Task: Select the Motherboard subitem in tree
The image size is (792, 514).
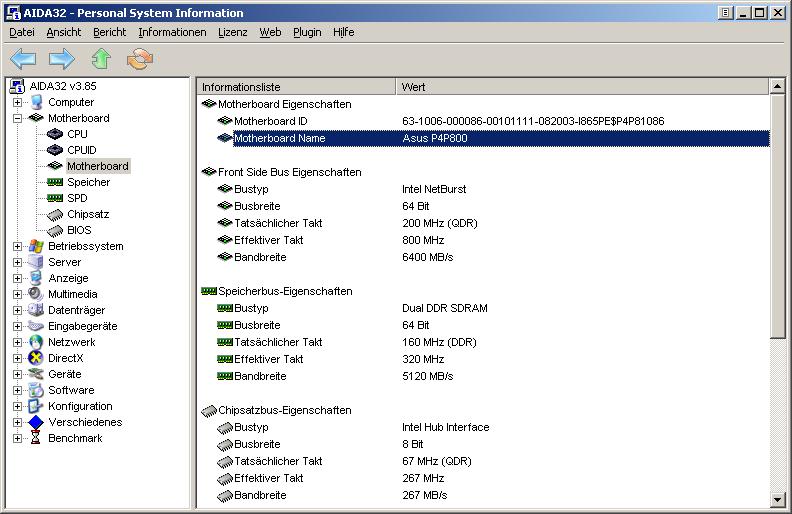Action: coord(98,166)
